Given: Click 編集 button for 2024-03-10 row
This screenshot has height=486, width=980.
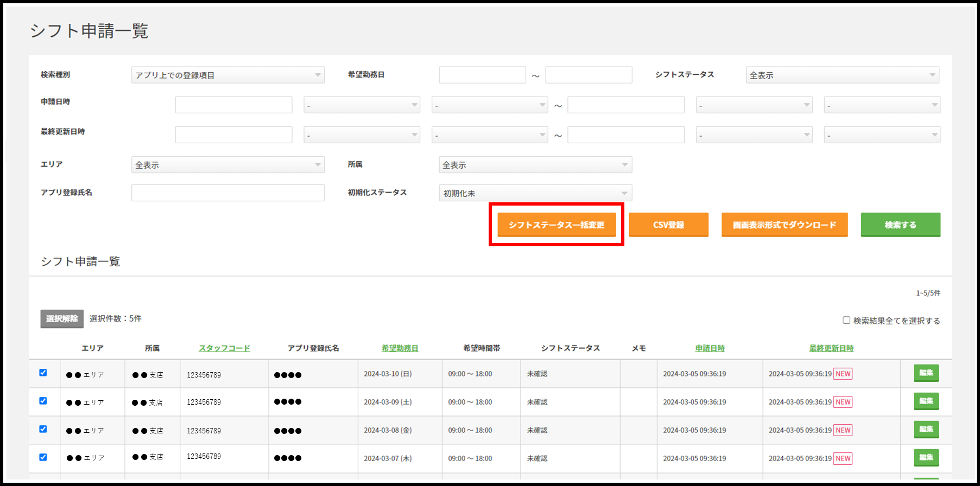Looking at the screenshot, I should 926,373.
